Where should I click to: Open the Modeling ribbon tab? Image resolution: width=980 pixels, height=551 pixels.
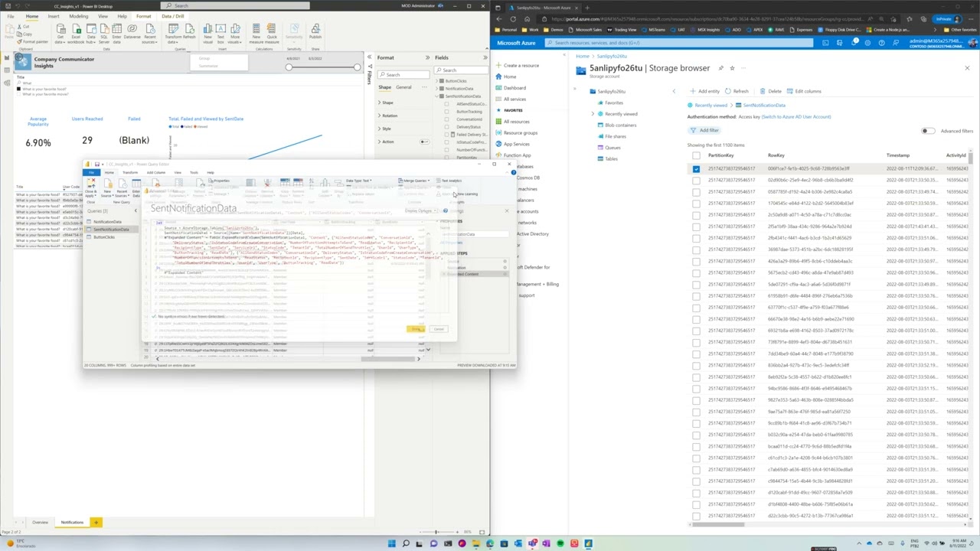pos(78,16)
